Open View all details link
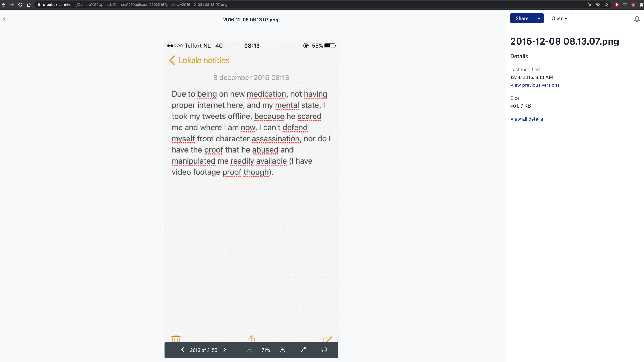This screenshot has height=362, width=644. point(526,119)
